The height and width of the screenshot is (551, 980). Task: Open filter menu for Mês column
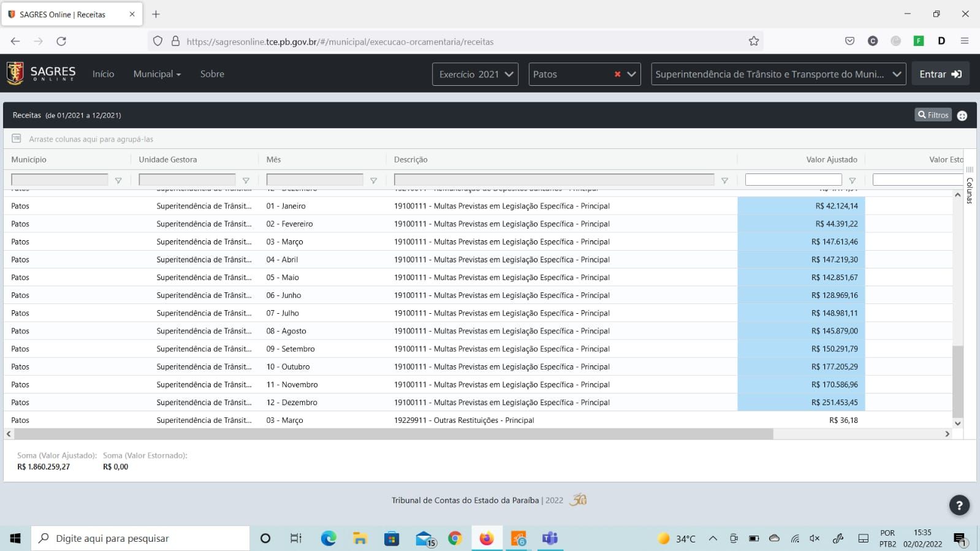click(x=373, y=180)
